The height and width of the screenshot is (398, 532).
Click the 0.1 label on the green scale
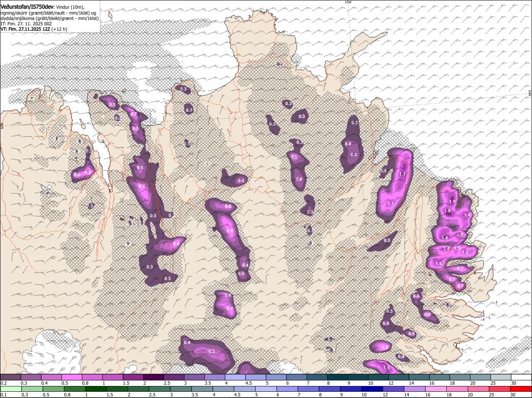(3, 395)
